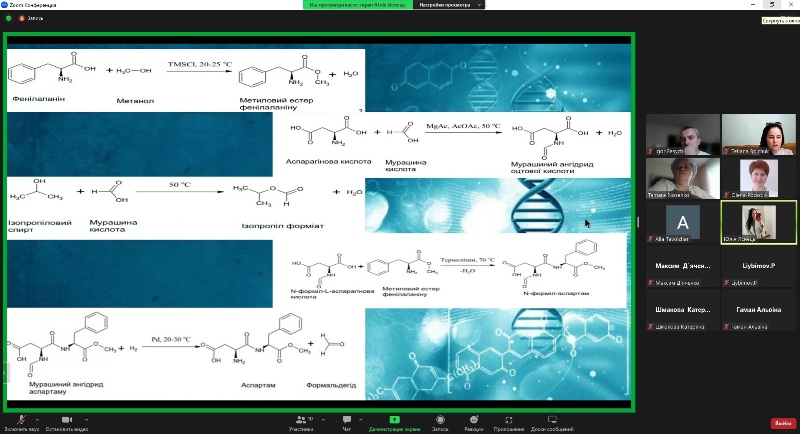Minimize the Zoom conference window
The image size is (800, 434).
coord(753,5)
